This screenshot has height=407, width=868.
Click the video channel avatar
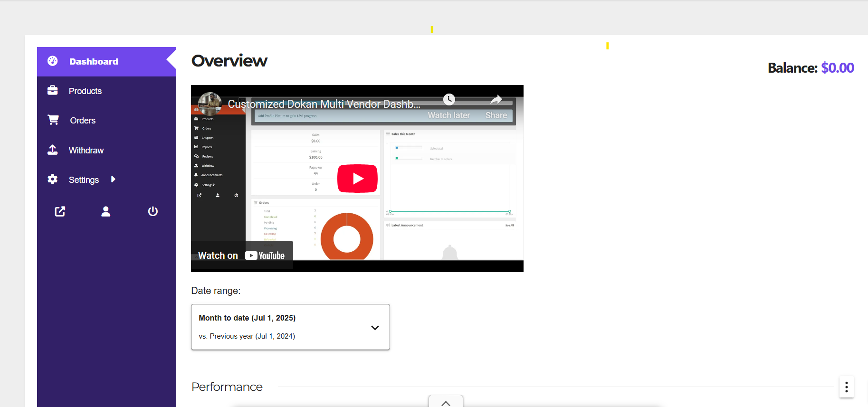(210, 104)
